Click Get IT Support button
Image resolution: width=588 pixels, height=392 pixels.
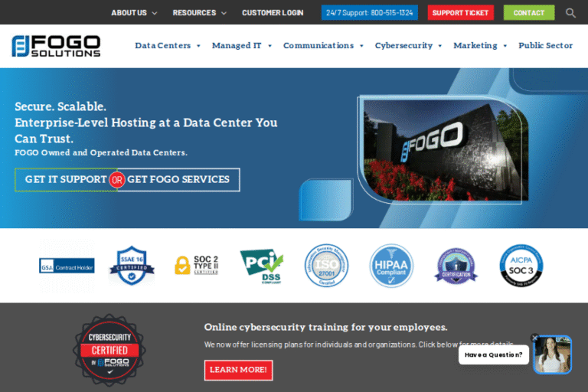[x=65, y=180]
